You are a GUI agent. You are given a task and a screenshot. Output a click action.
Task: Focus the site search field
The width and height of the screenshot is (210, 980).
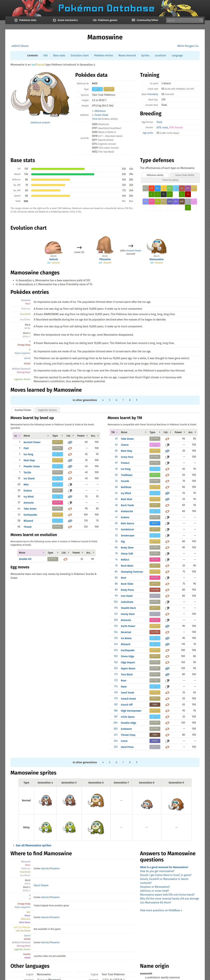182,20
